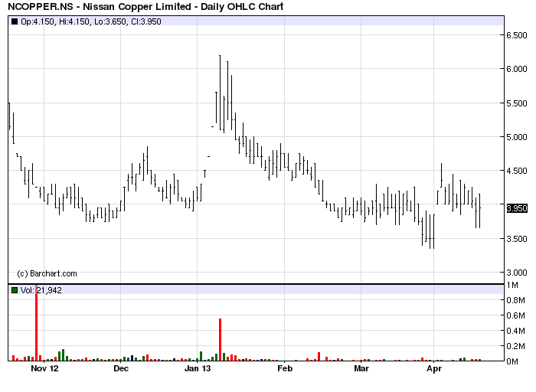Click the black OHLC legend square
The image size is (536, 392).
click(x=15, y=21)
